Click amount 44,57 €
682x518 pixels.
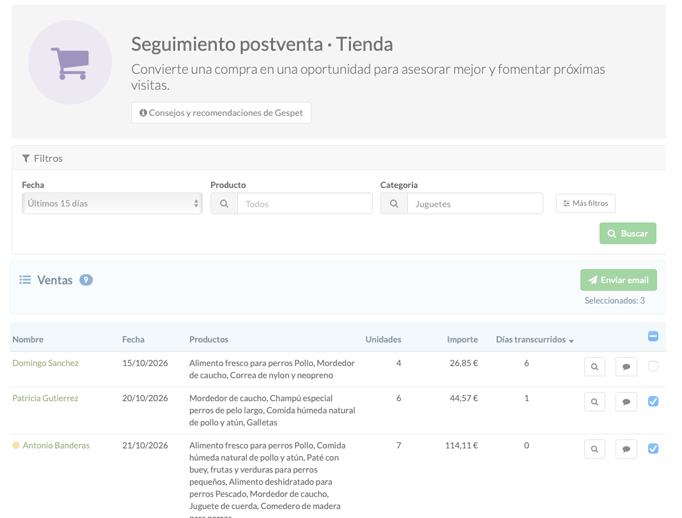(x=464, y=398)
